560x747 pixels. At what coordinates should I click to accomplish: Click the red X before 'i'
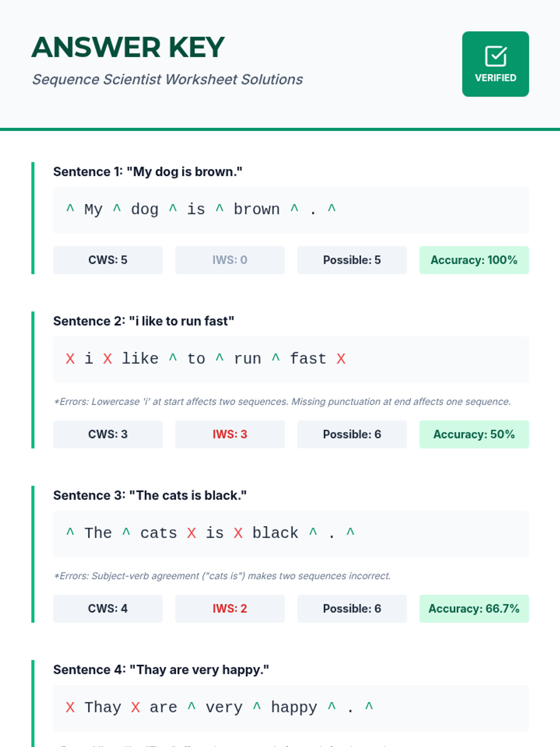[x=70, y=359]
